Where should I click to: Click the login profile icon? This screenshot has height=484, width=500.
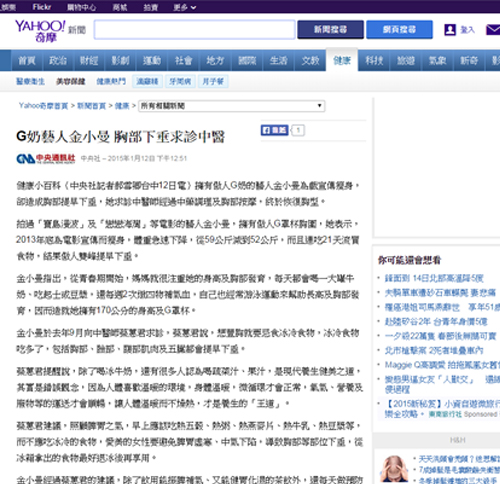[450, 30]
